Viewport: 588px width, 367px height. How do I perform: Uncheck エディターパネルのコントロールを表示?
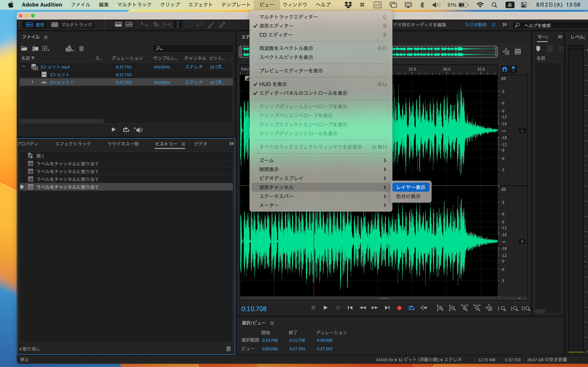[x=303, y=93]
